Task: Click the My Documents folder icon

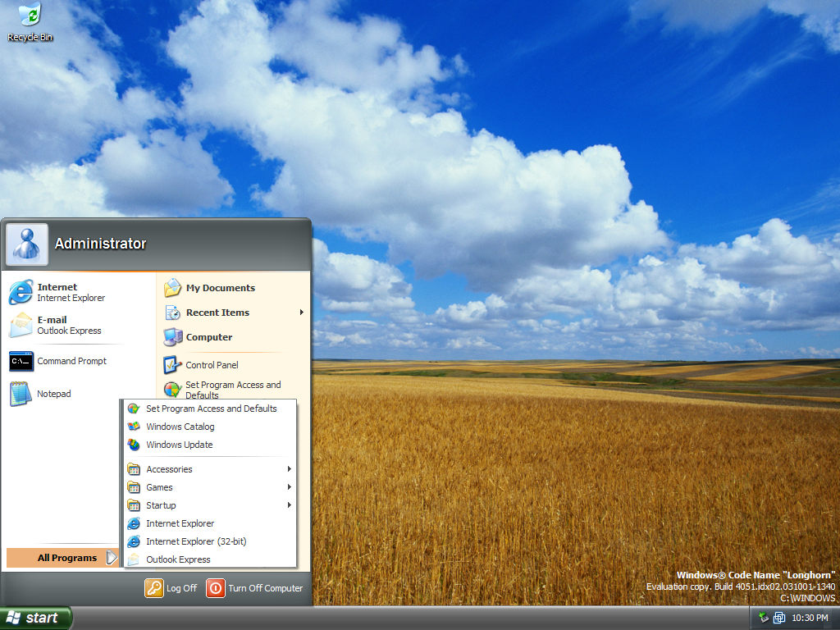Action: tap(172, 288)
